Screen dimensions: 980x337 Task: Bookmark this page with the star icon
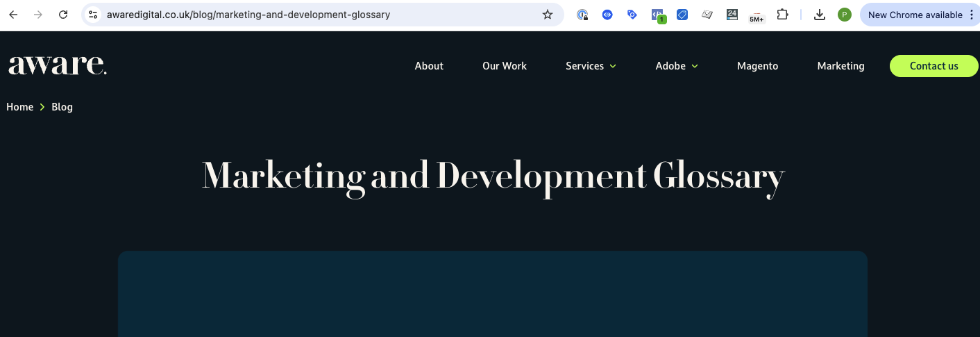548,15
